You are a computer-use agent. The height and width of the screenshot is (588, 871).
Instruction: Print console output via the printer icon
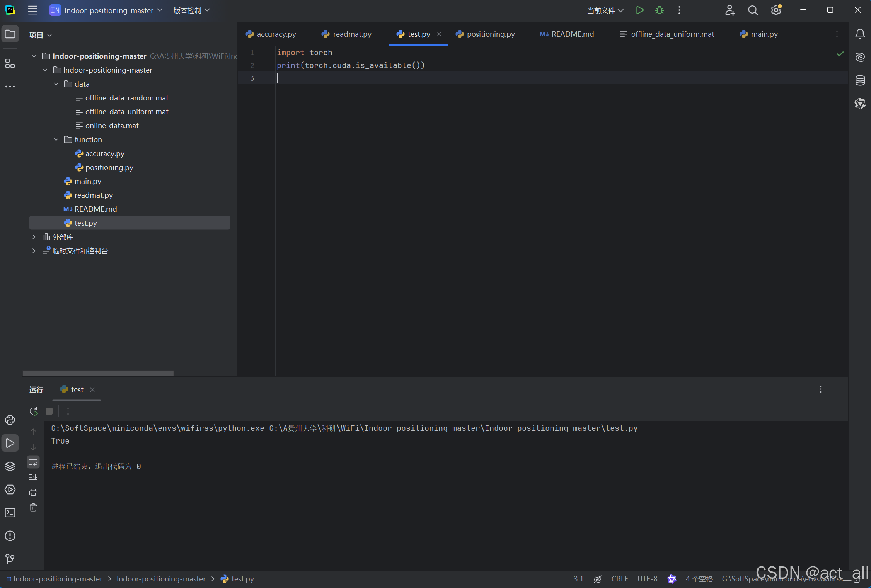[33, 492]
